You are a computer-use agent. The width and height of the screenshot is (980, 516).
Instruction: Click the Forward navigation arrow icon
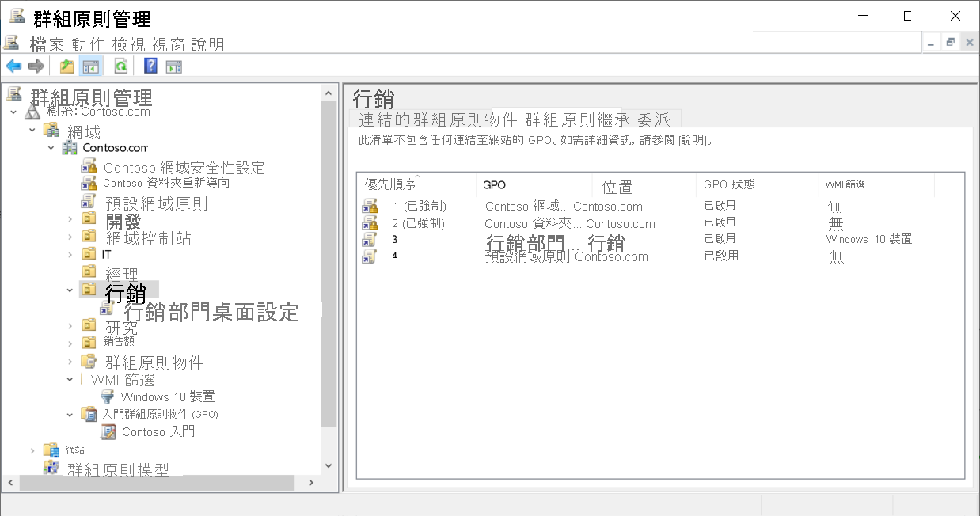point(35,66)
